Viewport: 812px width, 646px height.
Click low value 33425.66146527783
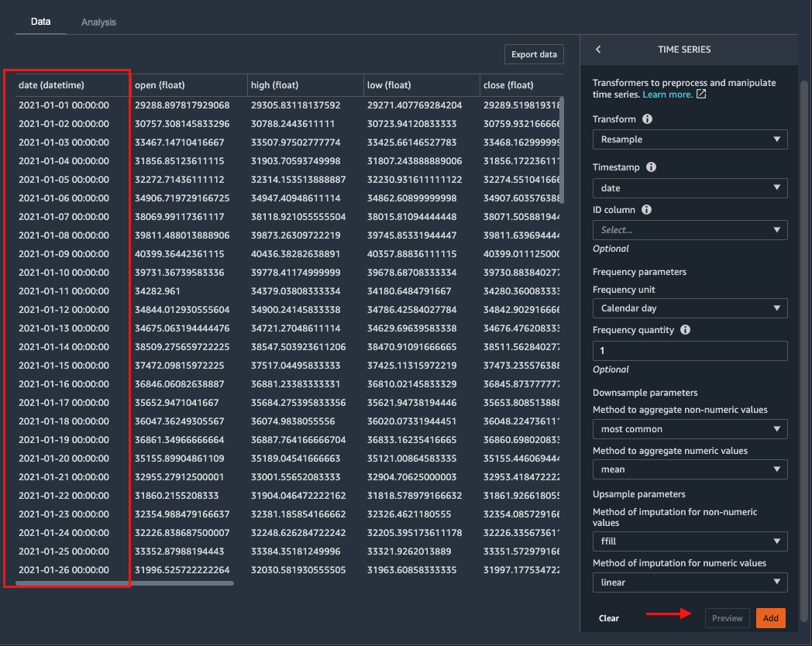pyautogui.click(x=411, y=143)
